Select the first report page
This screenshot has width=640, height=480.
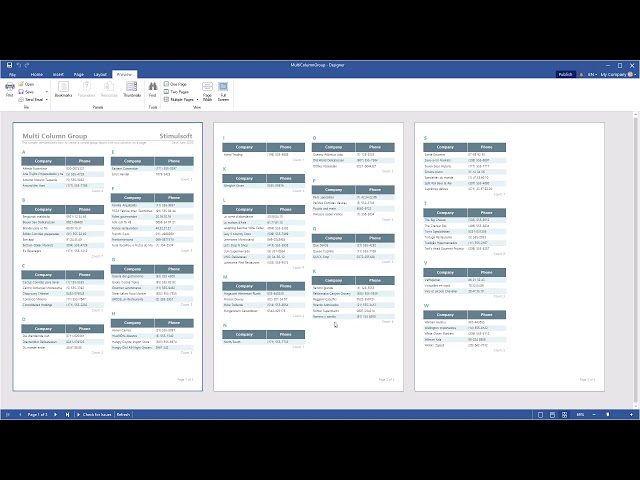108,257
